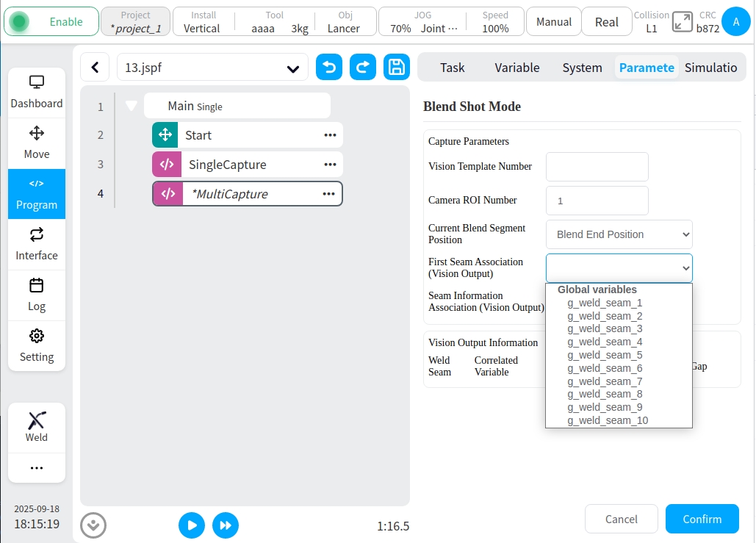756x543 pixels.
Task: Click the Vision Template Number field
Action: click(x=597, y=167)
